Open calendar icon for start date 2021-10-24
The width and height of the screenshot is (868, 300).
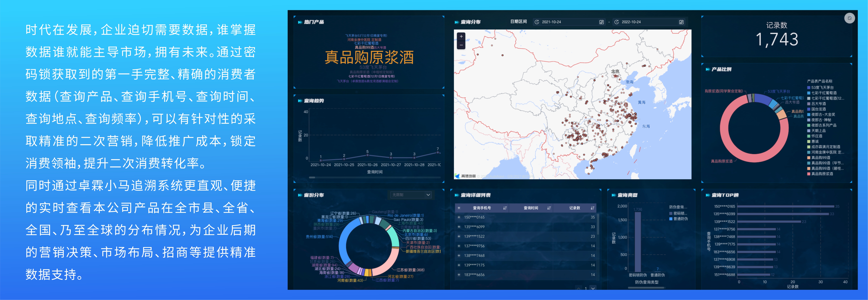601,22
